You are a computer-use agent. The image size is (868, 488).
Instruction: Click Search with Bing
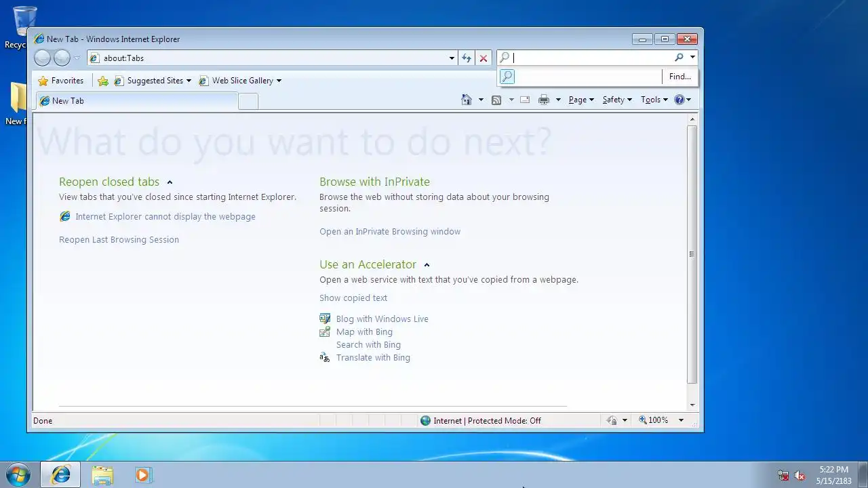[x=368, y=345]
